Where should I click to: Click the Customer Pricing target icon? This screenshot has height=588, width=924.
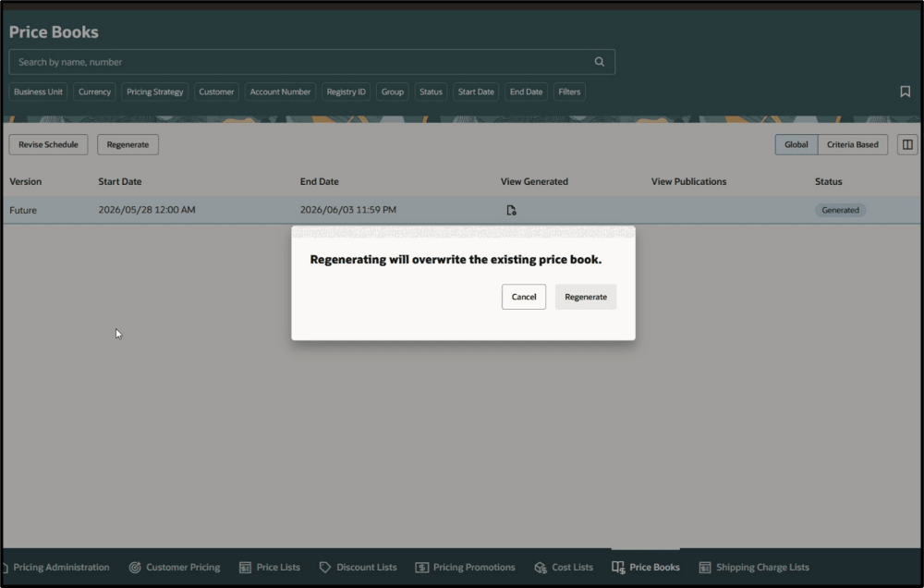tap(135, 568)
